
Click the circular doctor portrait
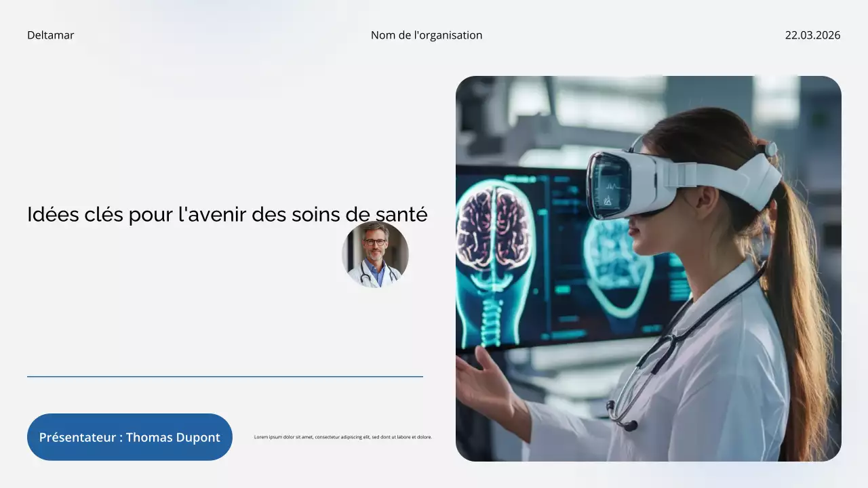coord(375,256)
